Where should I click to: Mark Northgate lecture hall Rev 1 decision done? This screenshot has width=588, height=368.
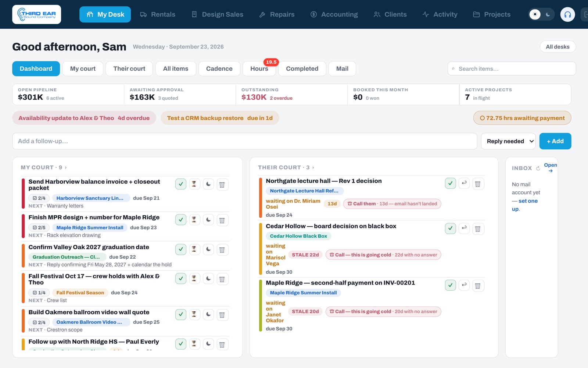[x=451, y=183]
